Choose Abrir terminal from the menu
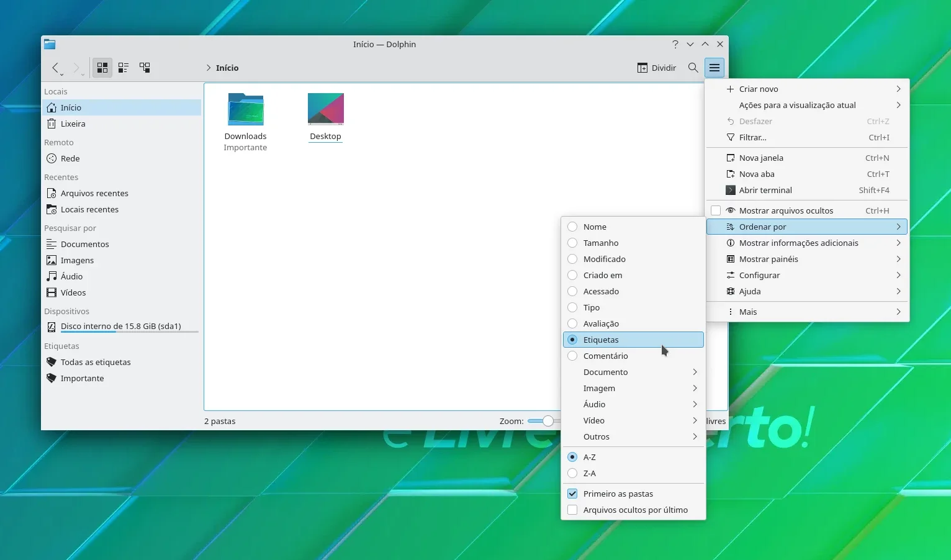Image resolution: width=951 pixels, height=560 pixels. pos(807,190)
